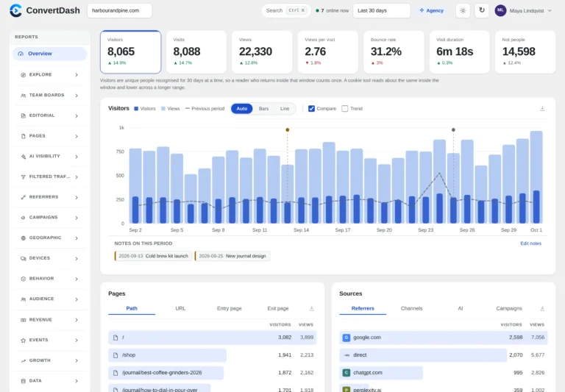Open the Overview report
565x392 pixels.
point(50,54)
